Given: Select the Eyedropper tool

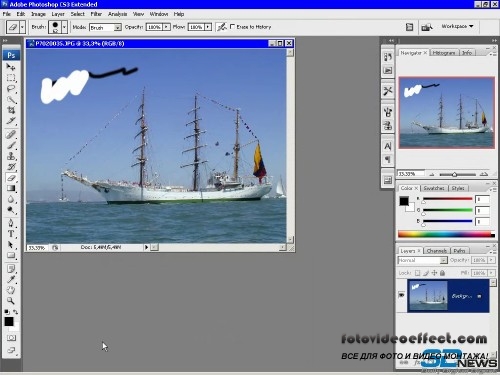Looking at the screenshot, I should point(11,279).
